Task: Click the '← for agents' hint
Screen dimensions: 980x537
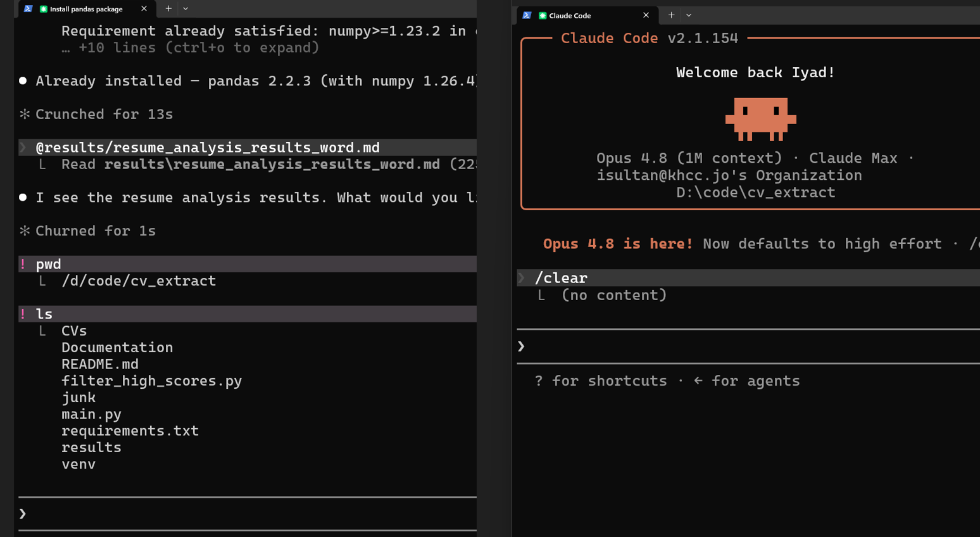Action: pos(747,381)
